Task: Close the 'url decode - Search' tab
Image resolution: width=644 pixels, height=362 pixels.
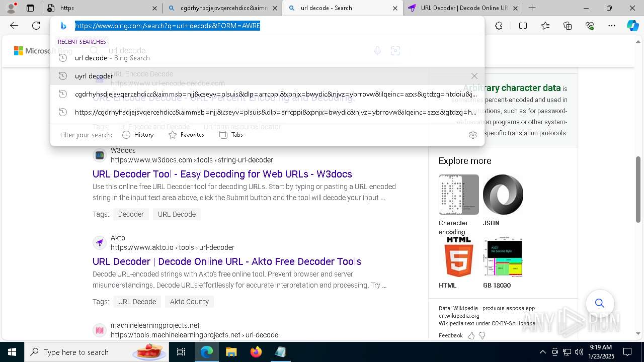Action: (x=395, y=8)
